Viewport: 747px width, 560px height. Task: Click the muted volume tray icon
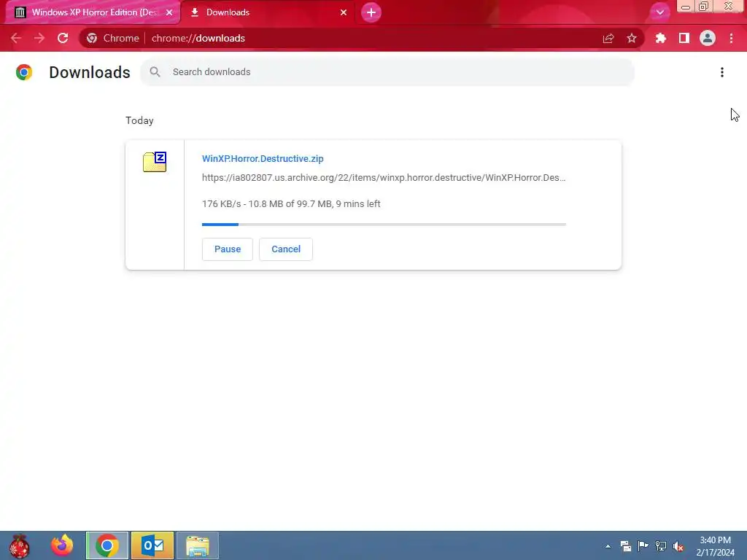pyautogui.click(x=678, y=546)
